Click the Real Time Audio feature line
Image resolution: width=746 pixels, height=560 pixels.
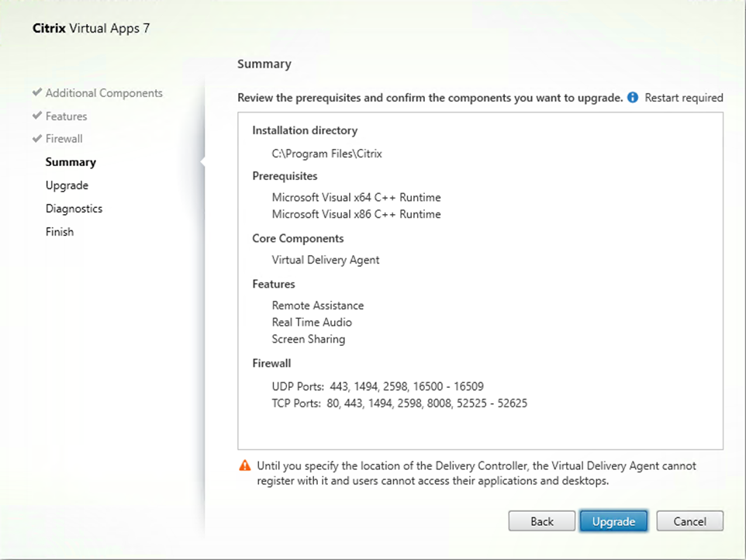tap(312, 322)
